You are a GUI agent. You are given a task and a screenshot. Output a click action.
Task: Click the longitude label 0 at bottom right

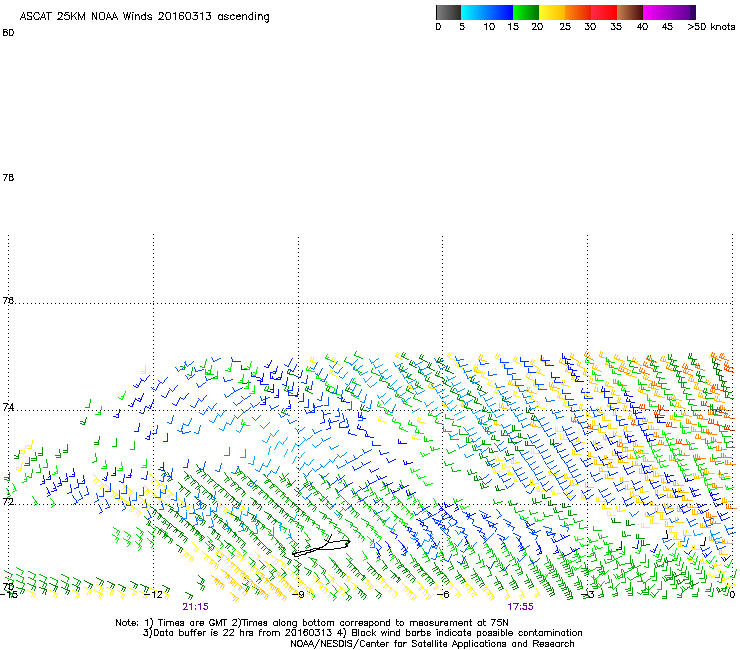[x=732, y=594]
